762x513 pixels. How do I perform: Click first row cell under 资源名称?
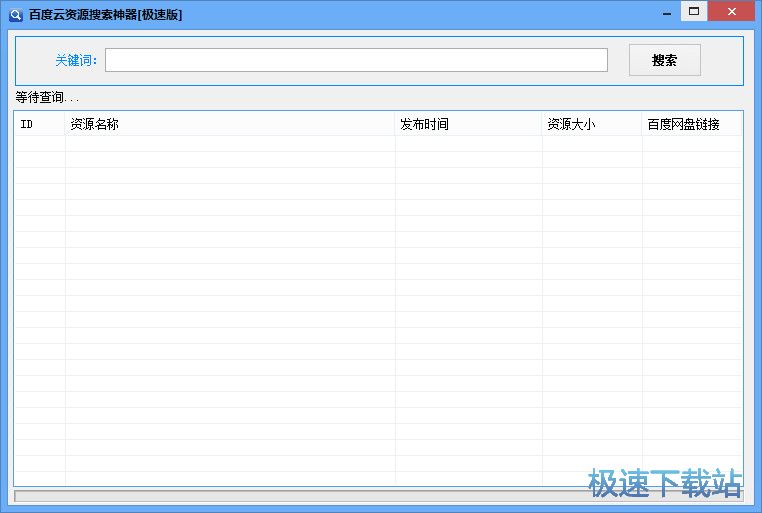pos(230,144)
